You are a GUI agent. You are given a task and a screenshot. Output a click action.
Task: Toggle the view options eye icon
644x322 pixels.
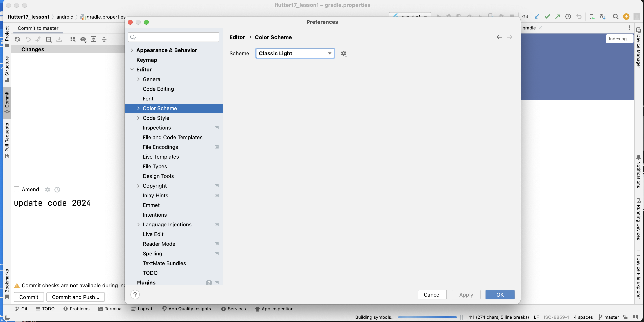coord(83,39)
